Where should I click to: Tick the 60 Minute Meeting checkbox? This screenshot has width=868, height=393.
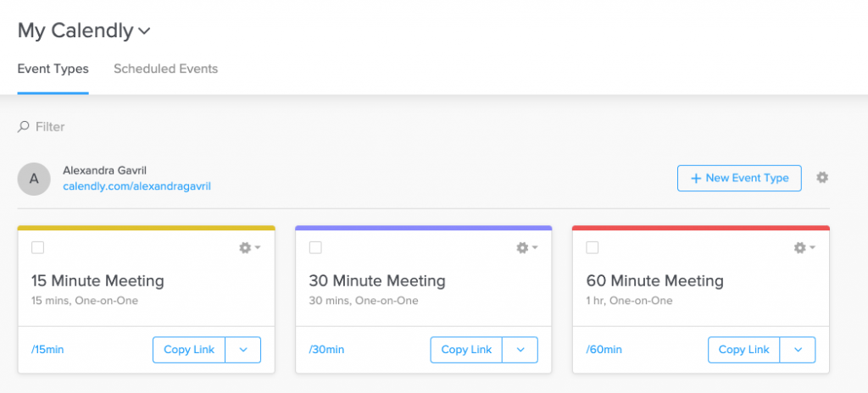click(x=593, y=247)
